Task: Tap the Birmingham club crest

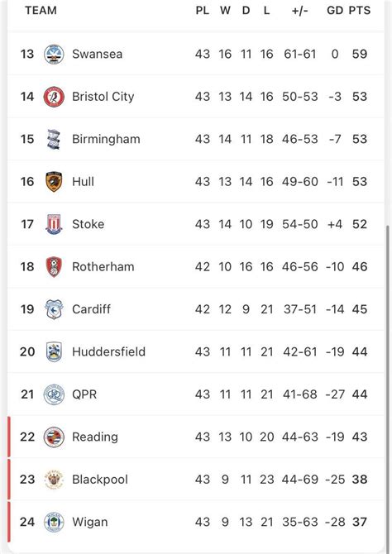Action: coord(54,139)
